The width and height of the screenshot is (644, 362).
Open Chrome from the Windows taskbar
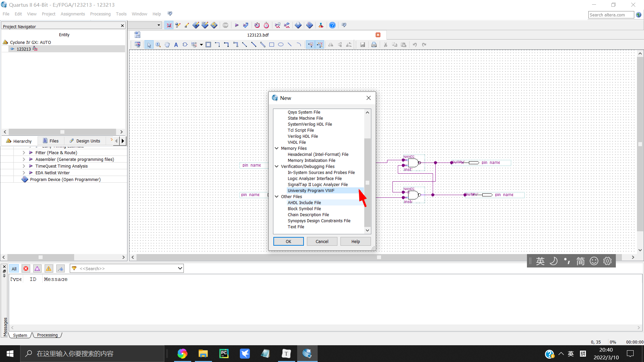(182, 354)
